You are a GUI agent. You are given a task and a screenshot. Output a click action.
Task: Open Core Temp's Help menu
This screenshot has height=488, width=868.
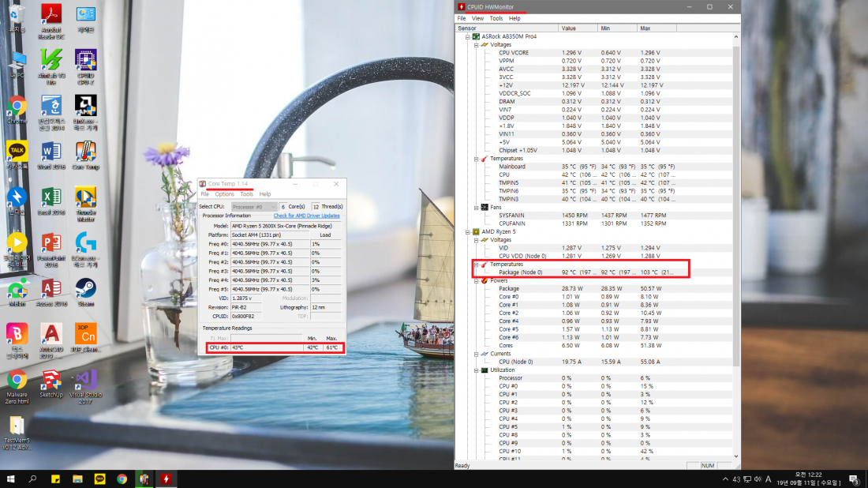click(265, 194)
